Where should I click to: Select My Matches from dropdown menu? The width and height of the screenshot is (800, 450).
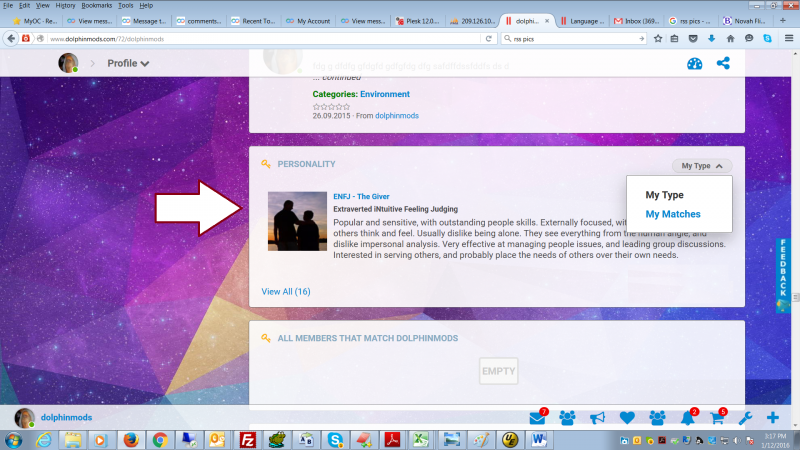pyautogui.click(x=672, y=214)
